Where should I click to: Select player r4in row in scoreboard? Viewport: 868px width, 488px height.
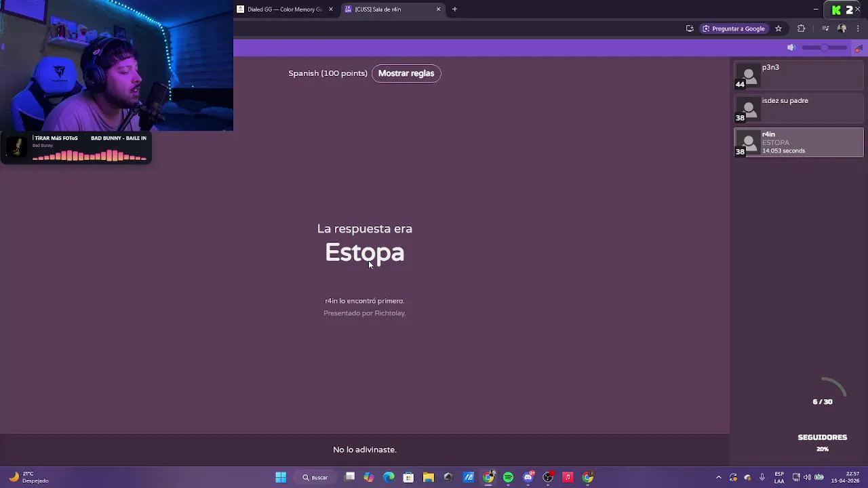(x=799, y=142)
